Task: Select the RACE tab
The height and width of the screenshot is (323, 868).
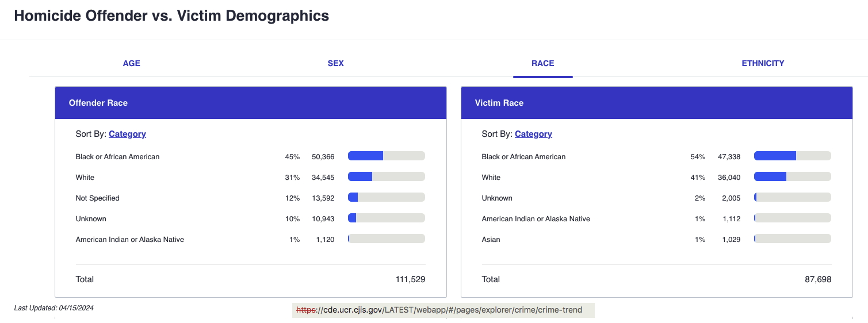Action: [x=542, y=63]
